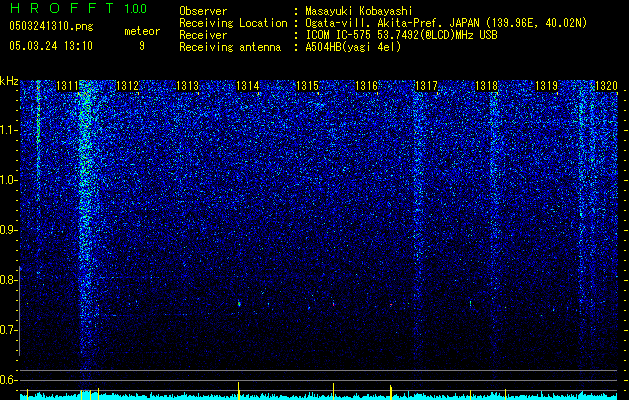
Task: Click the yellow peak spike below 1314 in the level graph
Action: (x=239, y=391)
